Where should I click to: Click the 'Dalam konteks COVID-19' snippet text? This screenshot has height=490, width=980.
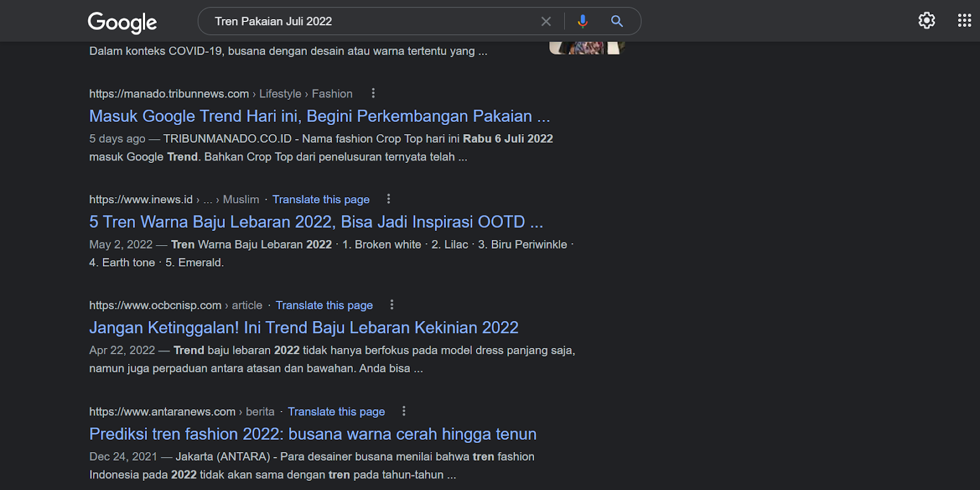(288, 51)
